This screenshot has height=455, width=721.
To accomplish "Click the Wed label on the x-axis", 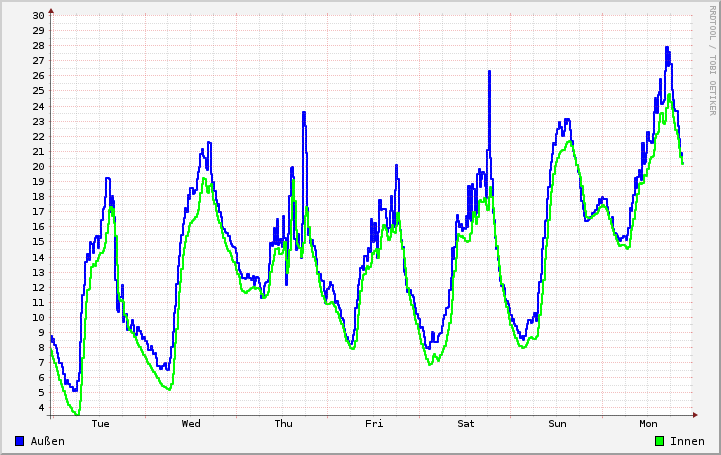I will point(191,424).
